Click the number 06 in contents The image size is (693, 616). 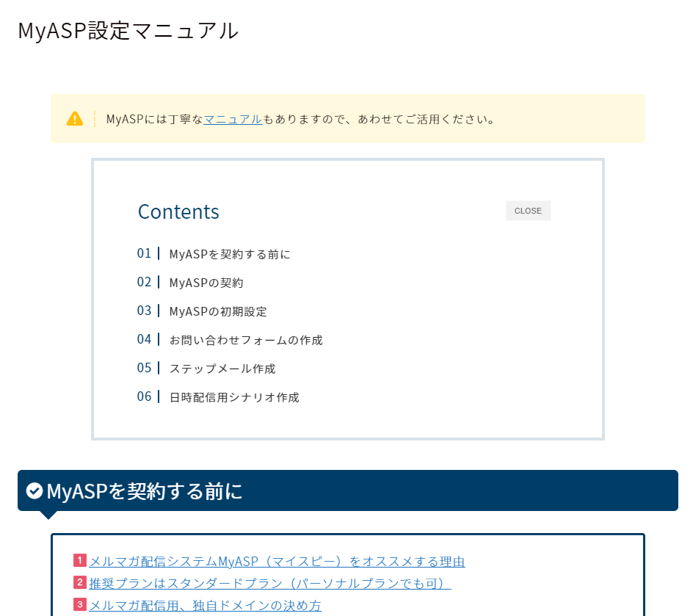[x=144, y=396]
